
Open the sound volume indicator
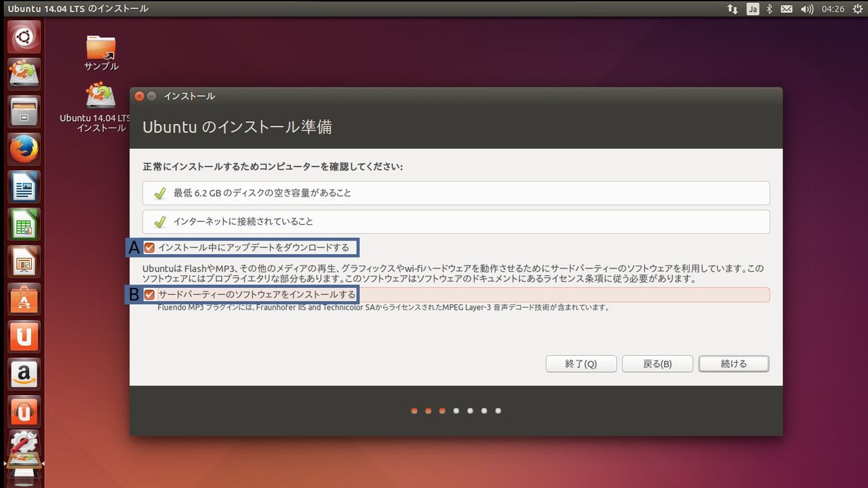[x=807, y=9]
